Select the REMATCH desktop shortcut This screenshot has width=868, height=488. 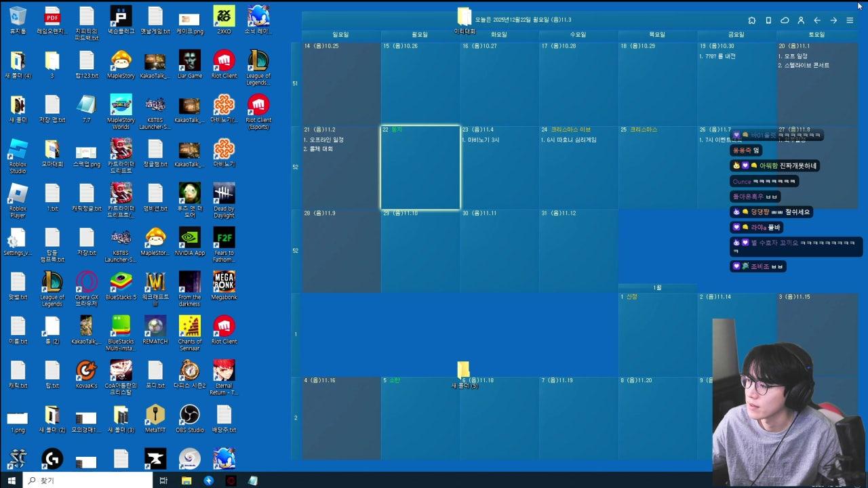pos(155,330)
